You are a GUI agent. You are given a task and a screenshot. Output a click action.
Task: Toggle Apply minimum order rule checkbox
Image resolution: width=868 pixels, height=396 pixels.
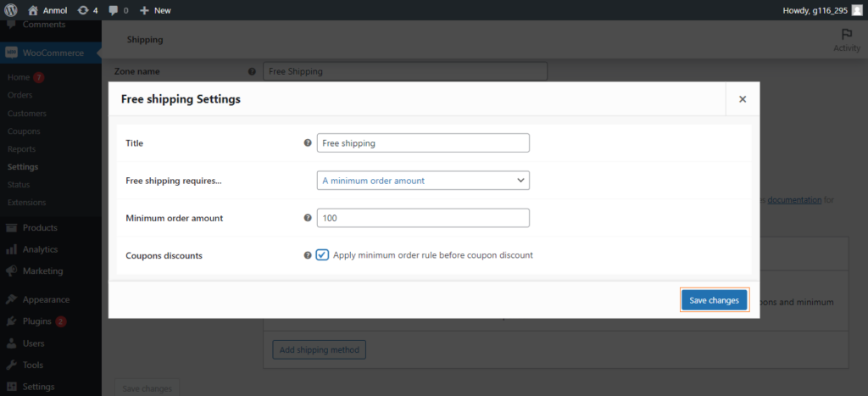[322, 254]
